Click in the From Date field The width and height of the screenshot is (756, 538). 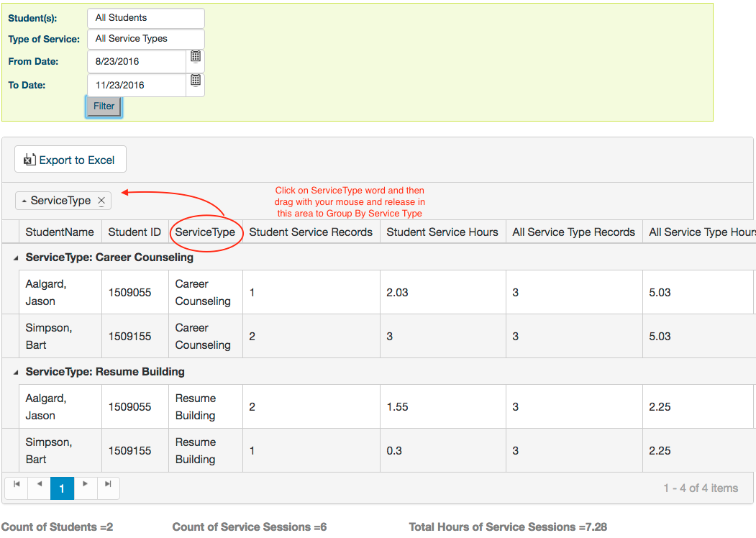[137, 62]
